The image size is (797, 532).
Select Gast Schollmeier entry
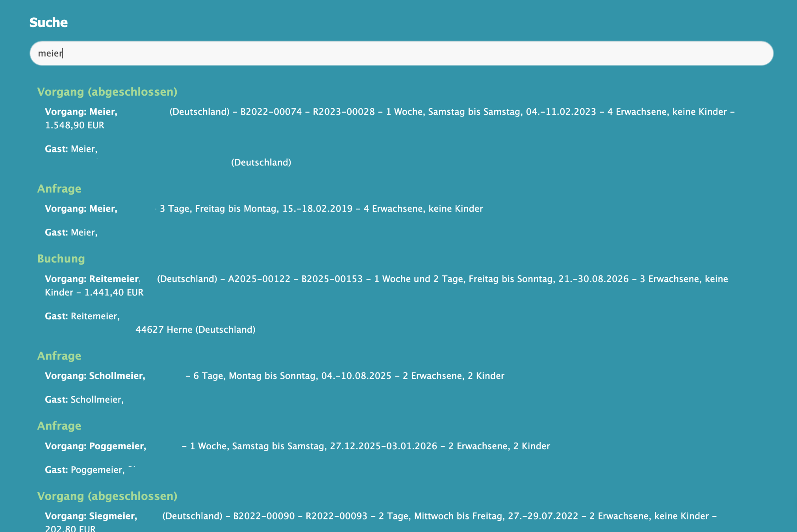84,400
